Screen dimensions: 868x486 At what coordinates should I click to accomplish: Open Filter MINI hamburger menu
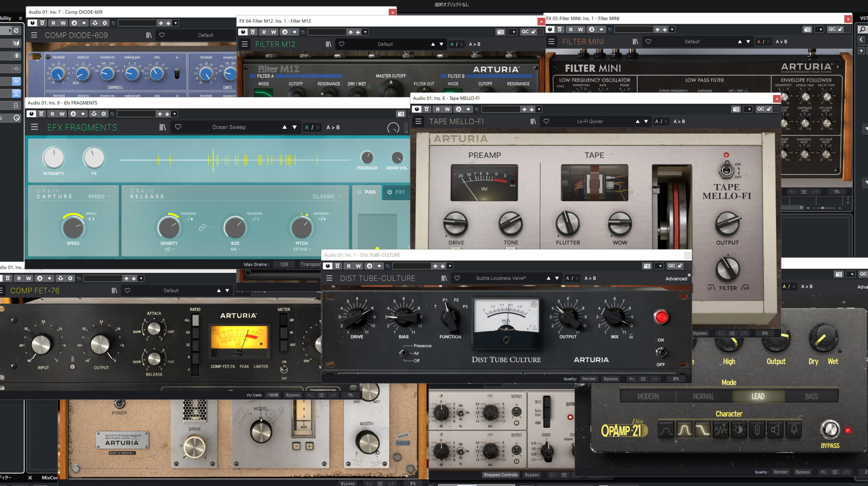[x=552, y=41]
